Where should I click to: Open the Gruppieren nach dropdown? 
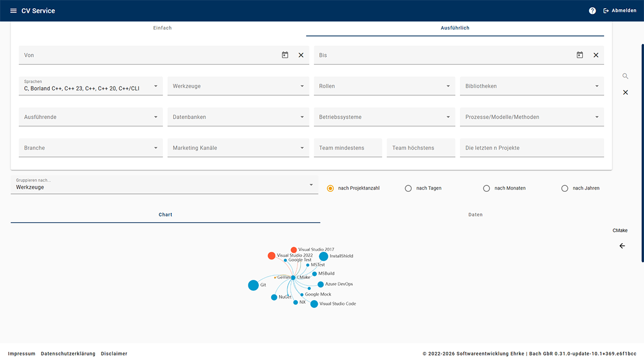[x=164, y=185]
